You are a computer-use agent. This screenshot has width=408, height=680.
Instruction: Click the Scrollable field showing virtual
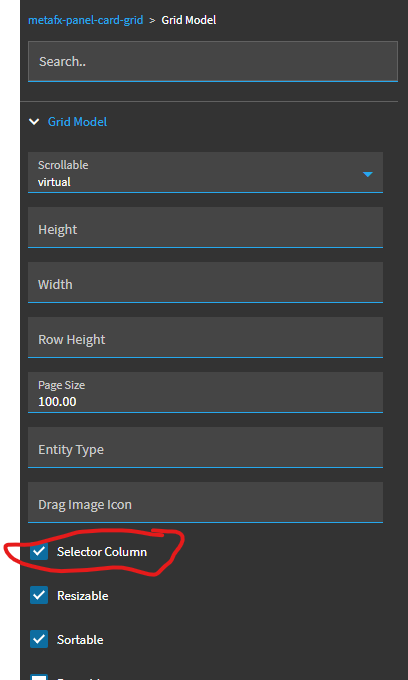(205, 172)
